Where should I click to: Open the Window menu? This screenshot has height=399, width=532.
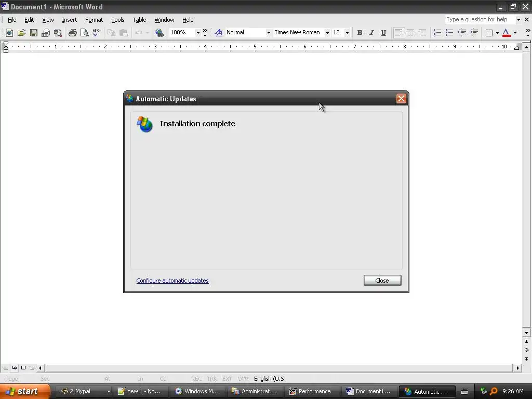pos(164,20)
